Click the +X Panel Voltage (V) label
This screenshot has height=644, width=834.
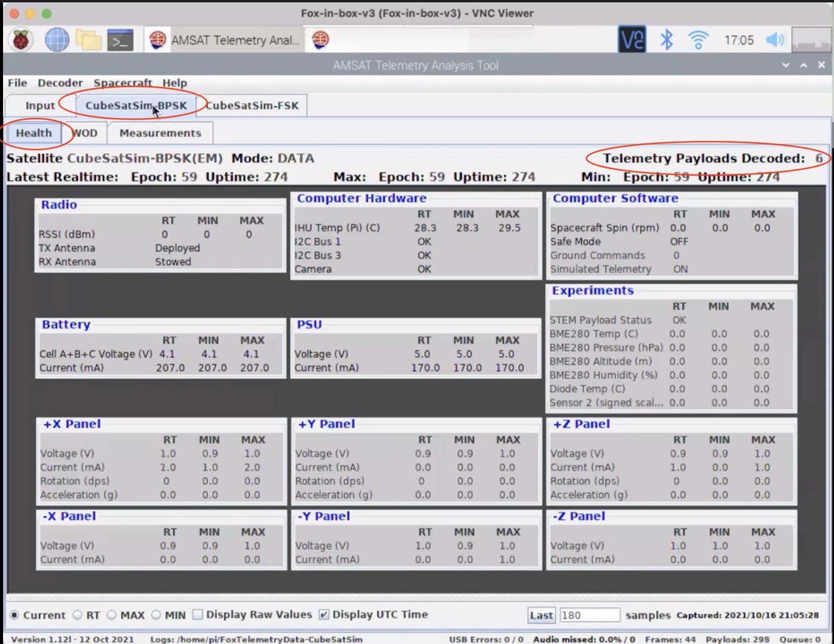point(67,454)
